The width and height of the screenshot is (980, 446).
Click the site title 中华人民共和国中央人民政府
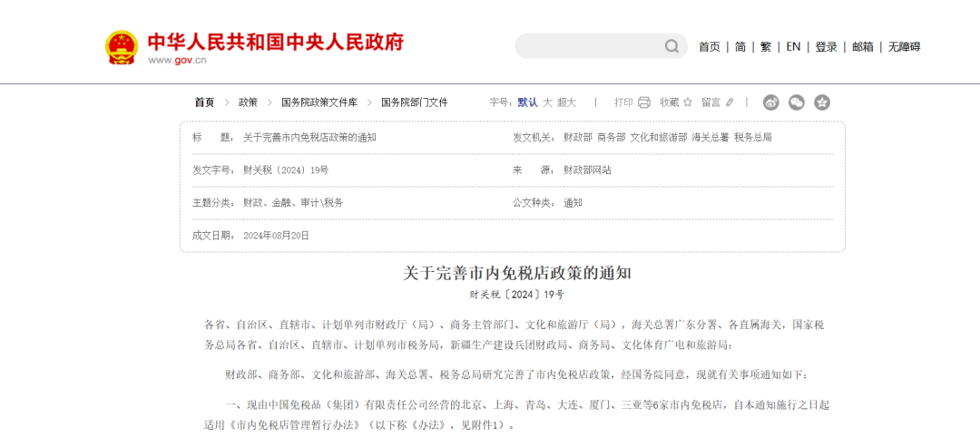[276, 42]
